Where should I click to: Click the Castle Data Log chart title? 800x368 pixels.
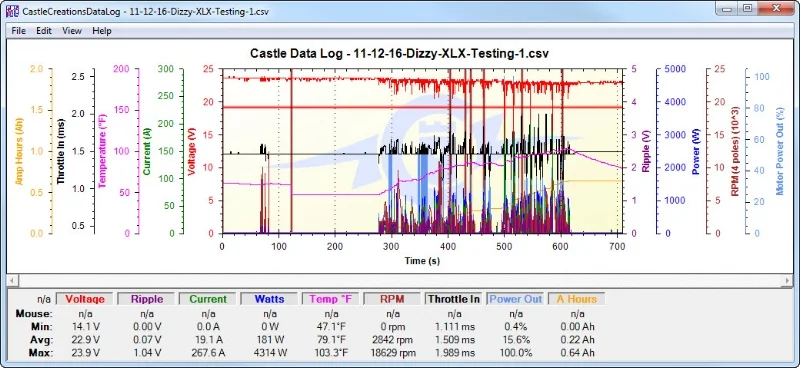(399, 53)
